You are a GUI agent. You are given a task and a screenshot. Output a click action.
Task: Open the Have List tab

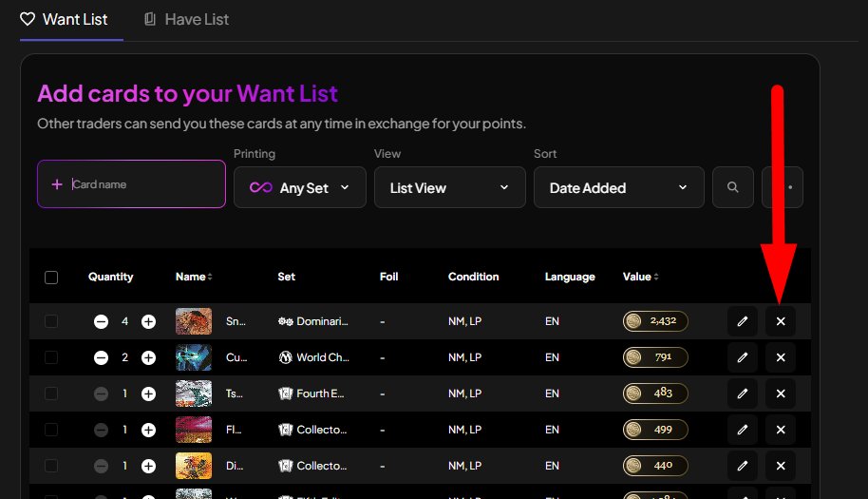click(186, 19)
